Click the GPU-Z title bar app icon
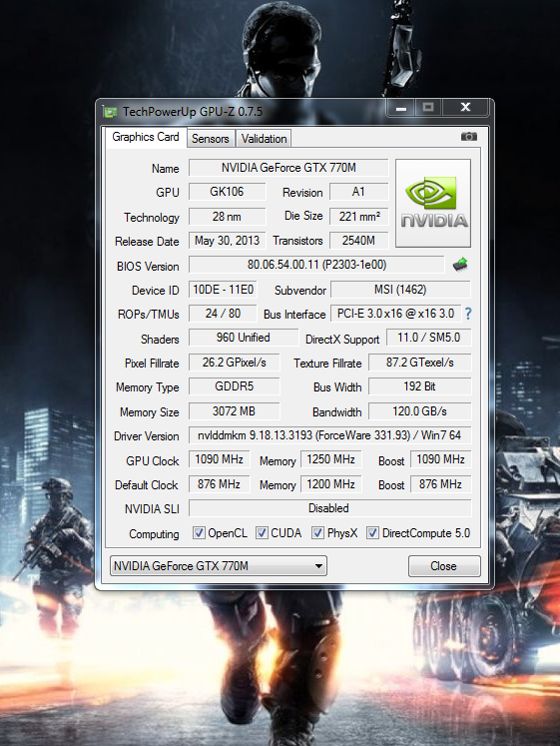560x746 pixels. tap(110, 112)
